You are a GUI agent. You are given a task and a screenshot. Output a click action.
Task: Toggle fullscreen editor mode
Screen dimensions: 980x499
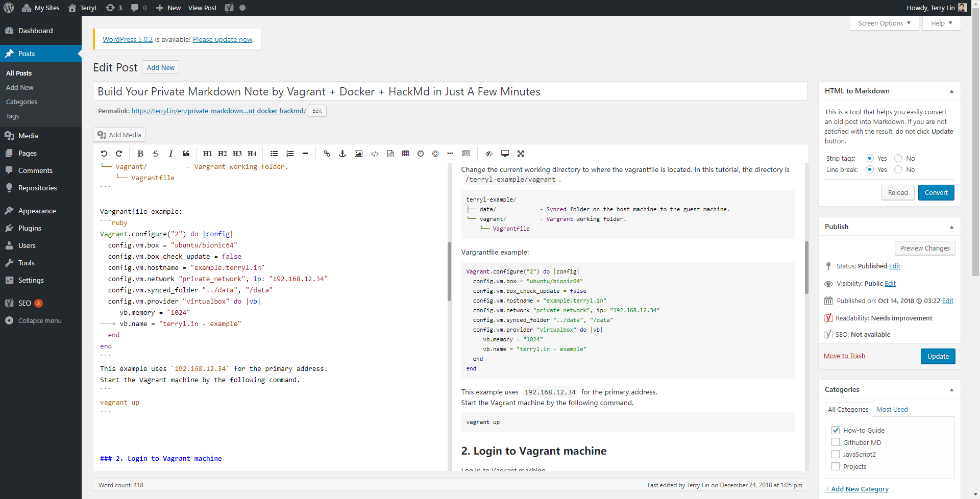point(521,154)
